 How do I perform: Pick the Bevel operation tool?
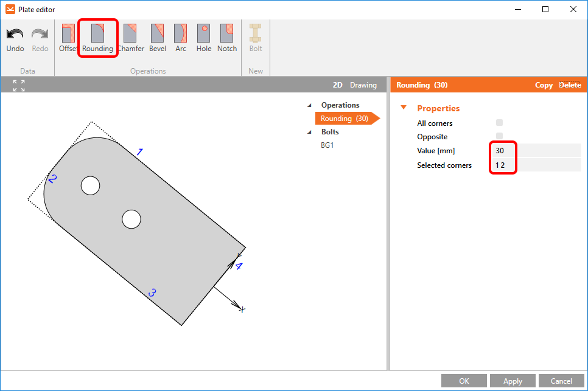tap(158, 39)
